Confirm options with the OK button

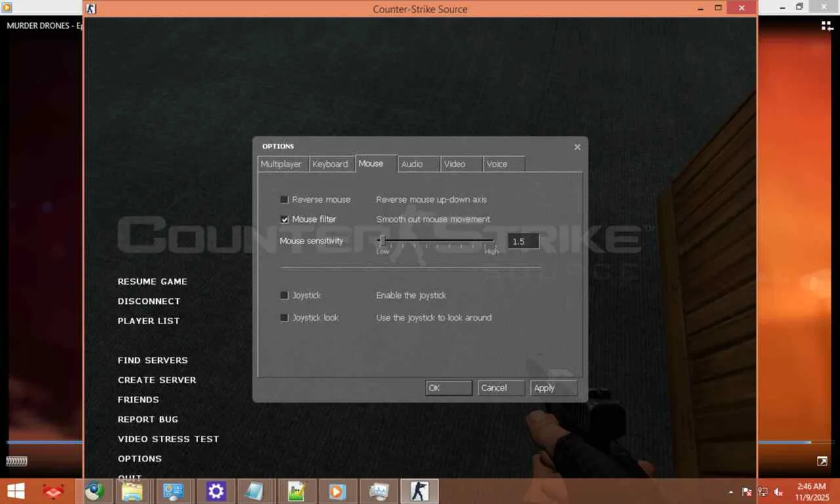pos(449,388)
